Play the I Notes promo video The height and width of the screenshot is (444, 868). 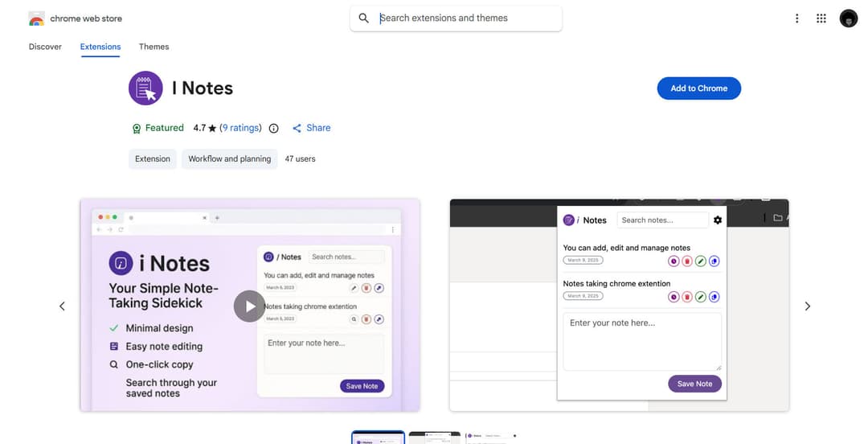(250, 306)
